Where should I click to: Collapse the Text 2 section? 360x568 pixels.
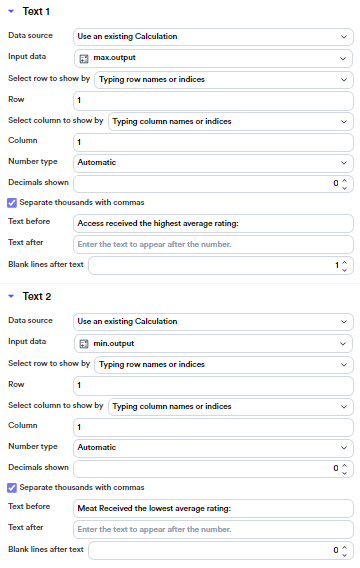pyautogui.click(x=11, y=296)
